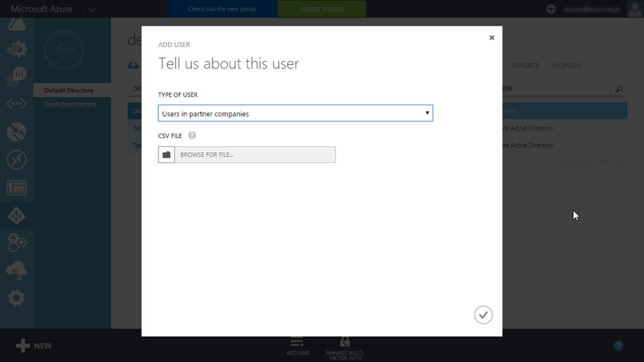Click the user avatar in the top right
Screen dimensions: 644x362
pos(635,9)
